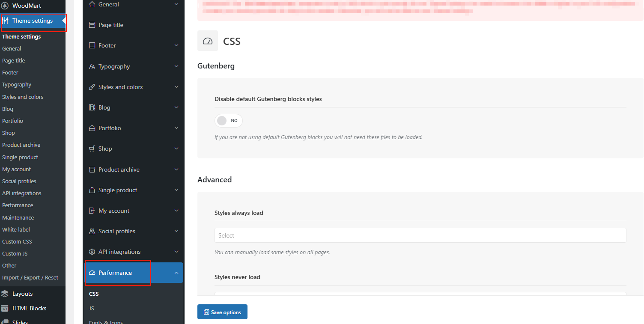The height and width of the screenshot is (324, 644).
Task: Click the Social profiles people icon
Action: [x=92, y=231]
